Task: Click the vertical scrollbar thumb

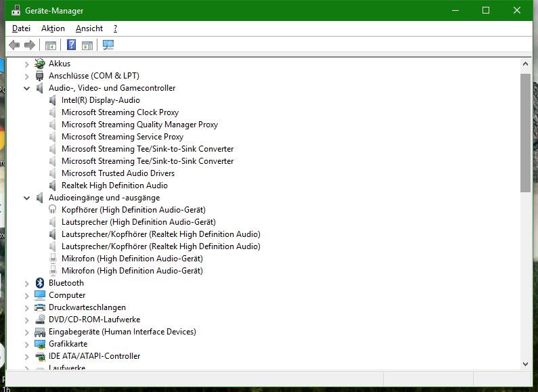Action: [x=525, y=133]
